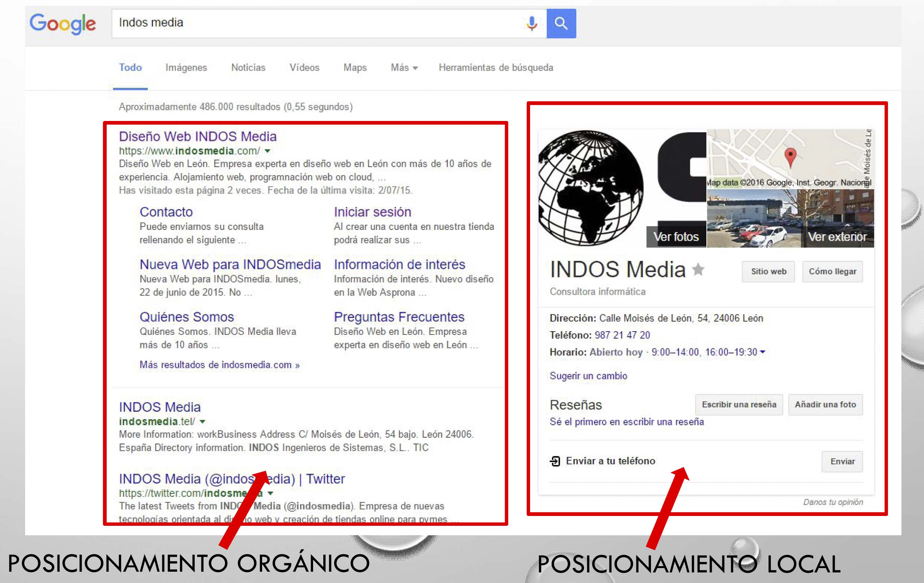Open the INDOS Media indosmedia.tel result

coord(159,407)
